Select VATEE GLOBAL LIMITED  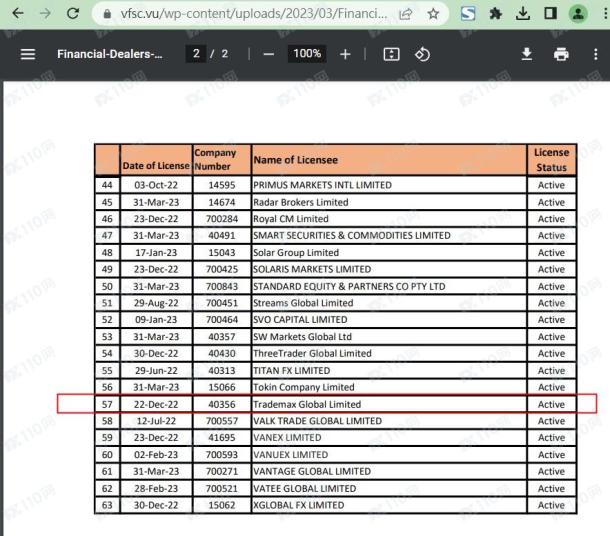(305, 489)
